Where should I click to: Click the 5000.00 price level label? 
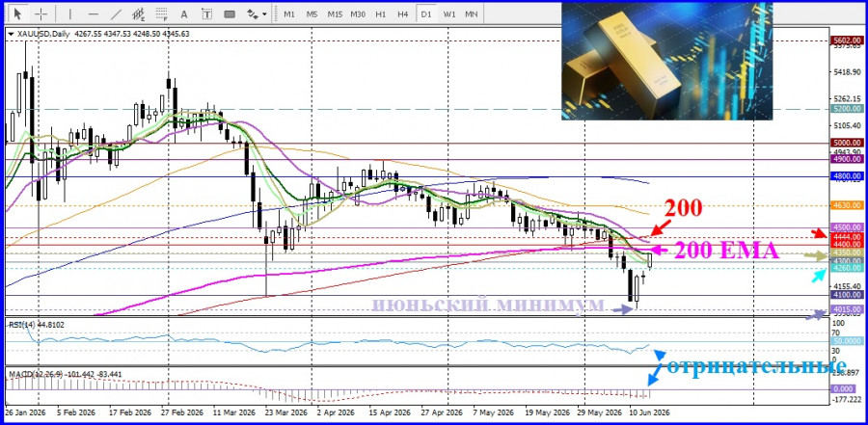click(847, 143)
